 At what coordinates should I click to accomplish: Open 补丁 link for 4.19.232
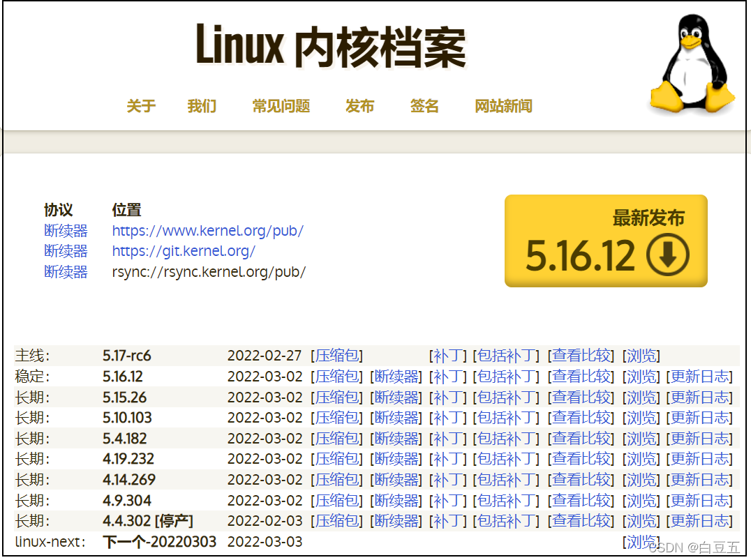[448, 459]
